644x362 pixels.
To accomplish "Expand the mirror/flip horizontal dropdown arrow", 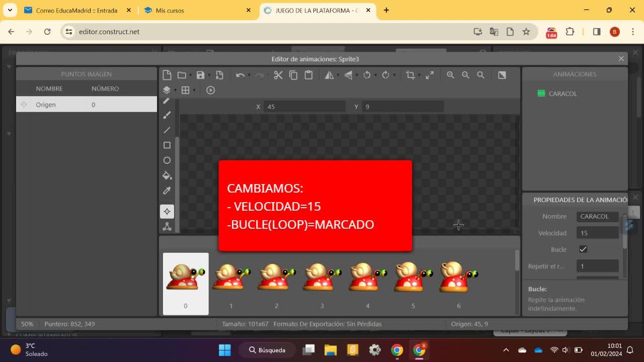I will 338,75.
